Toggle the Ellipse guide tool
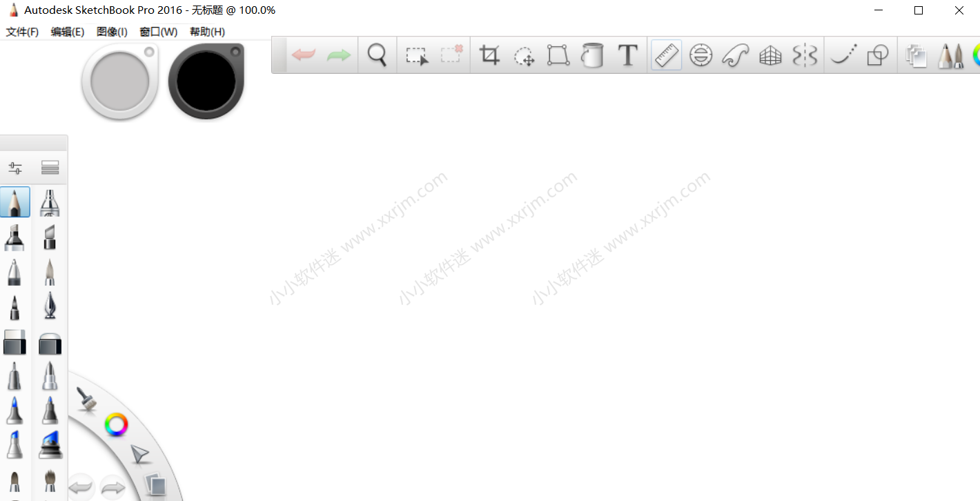 tap(701, 55)
